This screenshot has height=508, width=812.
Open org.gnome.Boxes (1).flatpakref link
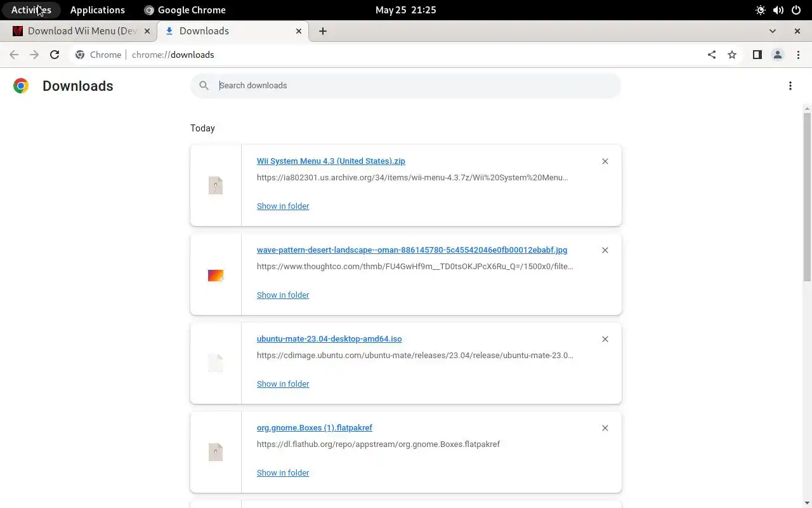pyautogui.click(x=315, y=428)
